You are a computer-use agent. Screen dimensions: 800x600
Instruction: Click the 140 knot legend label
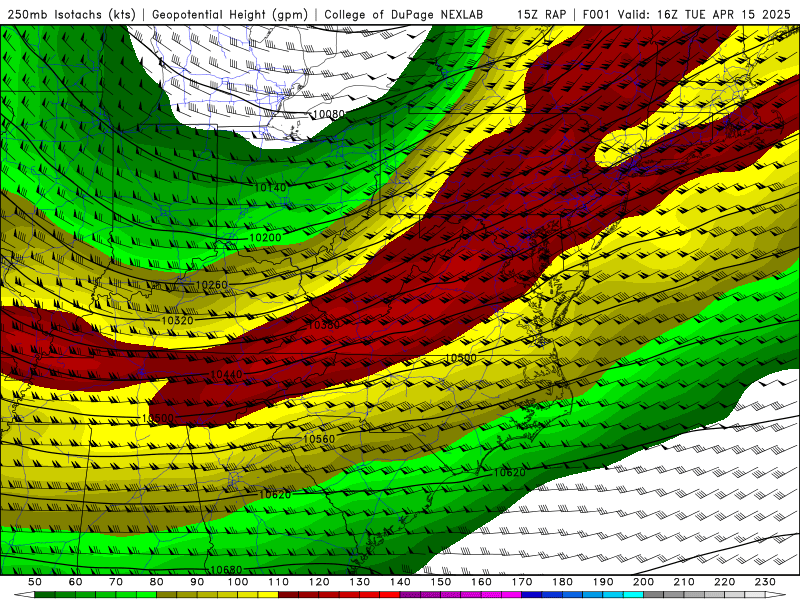pos(401,582)
